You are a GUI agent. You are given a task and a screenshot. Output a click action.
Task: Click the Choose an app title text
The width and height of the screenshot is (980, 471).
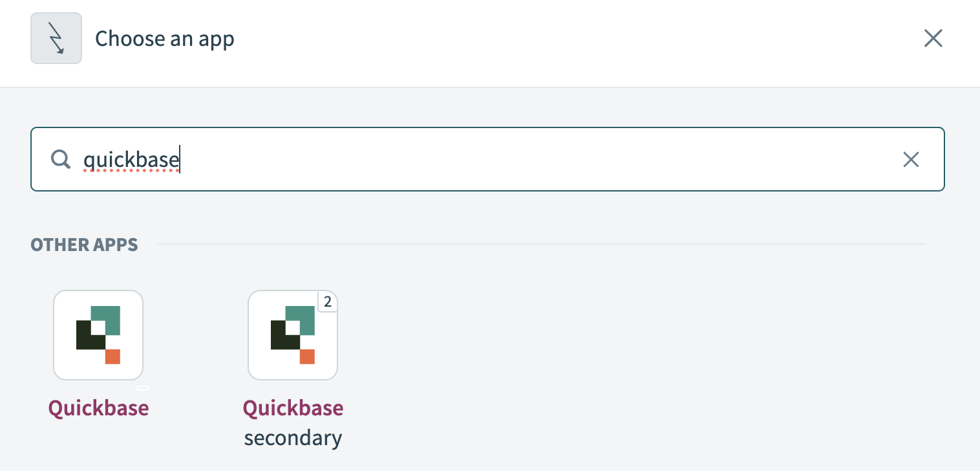coord(165,38)
